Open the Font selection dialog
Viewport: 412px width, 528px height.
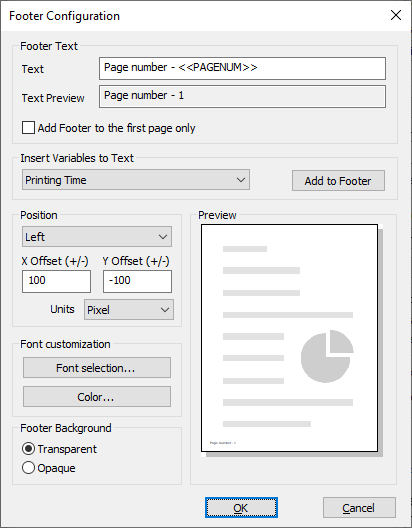coord(97,368)
